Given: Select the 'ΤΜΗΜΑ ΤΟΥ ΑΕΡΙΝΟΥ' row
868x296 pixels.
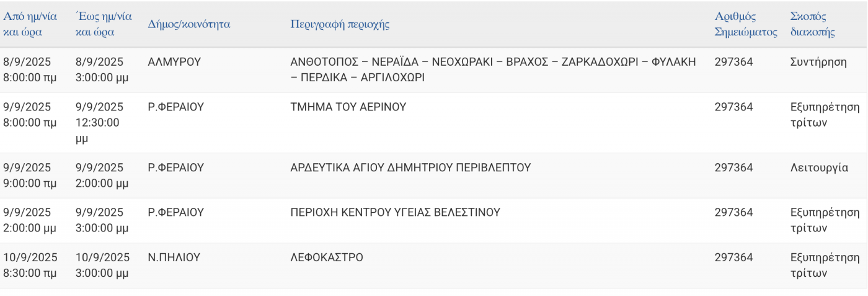Looking at the screenshot, I should pos(434,123).
